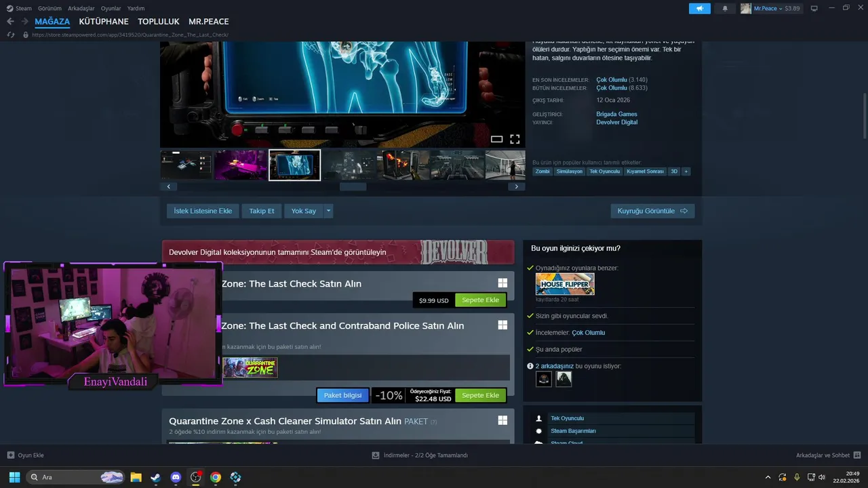The height and width of the screenshot is (488, 868).
Task: Click the Windows icon on the Contraband Police bundle
Action: (502, 325)
